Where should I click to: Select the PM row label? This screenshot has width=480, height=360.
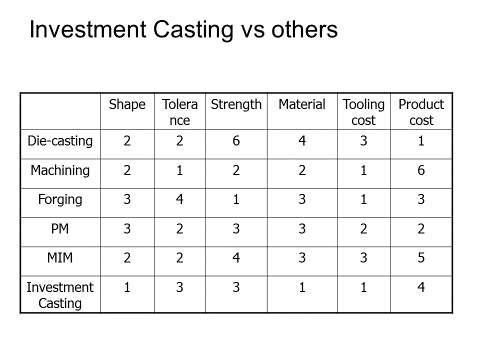pos(60,229)
